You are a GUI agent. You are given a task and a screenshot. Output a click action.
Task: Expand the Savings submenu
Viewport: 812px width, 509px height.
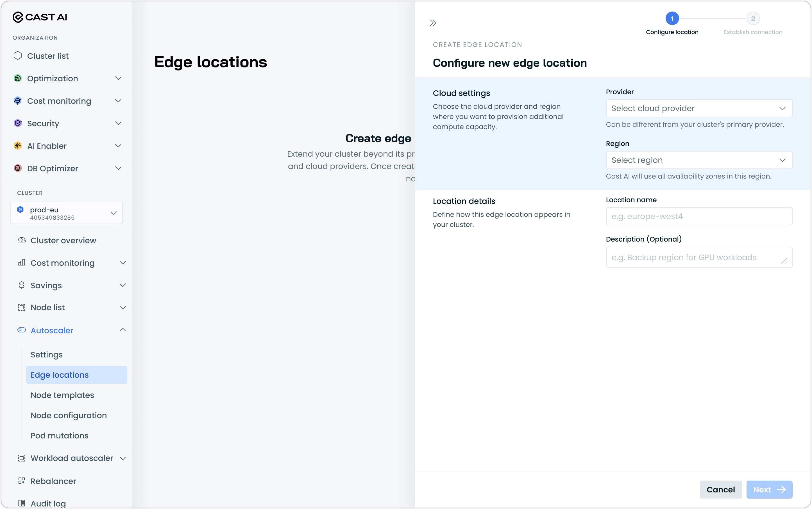pyautogui.click(x=123, y=285)
